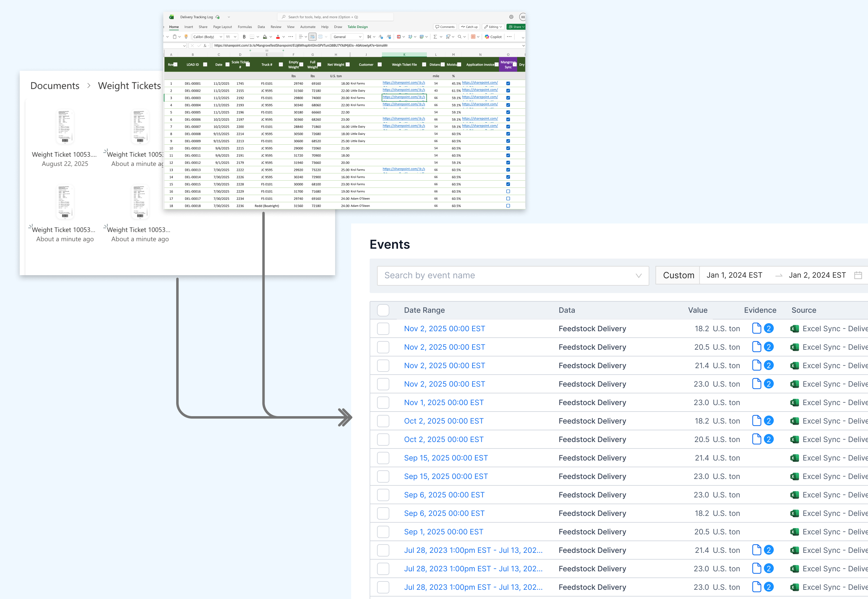Click the AutoSum sigma icon
The width and height of the screenshot is (868, 599).
tap(435, 37)
